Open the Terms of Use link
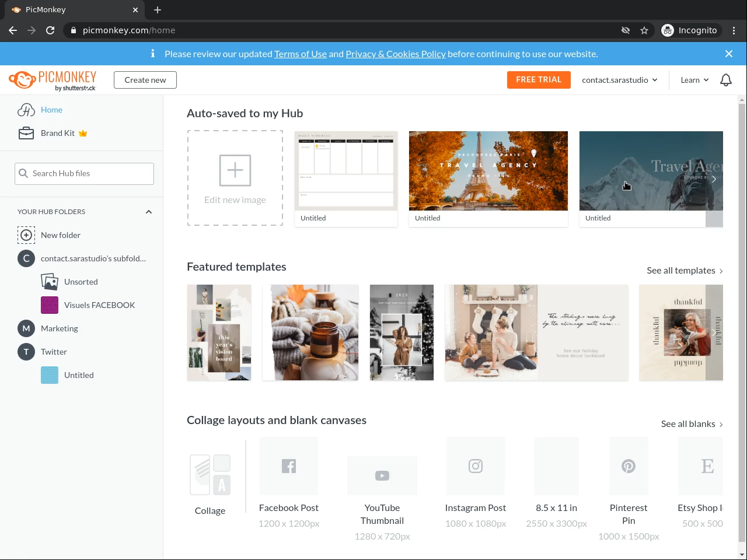Image resolution: width=747 pixels, height=560 pixels. tap(301, 54)
